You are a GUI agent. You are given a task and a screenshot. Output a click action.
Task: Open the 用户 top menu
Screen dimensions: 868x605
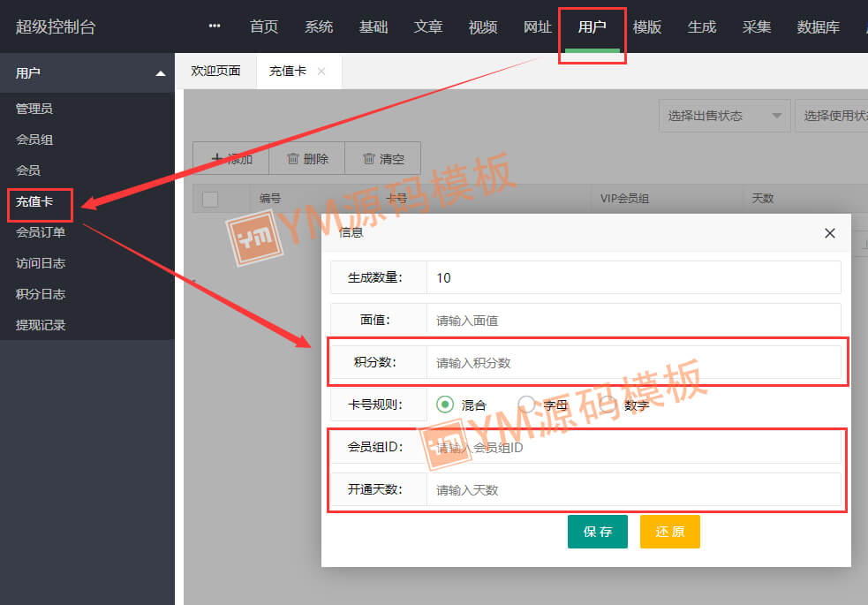(592, 27)
